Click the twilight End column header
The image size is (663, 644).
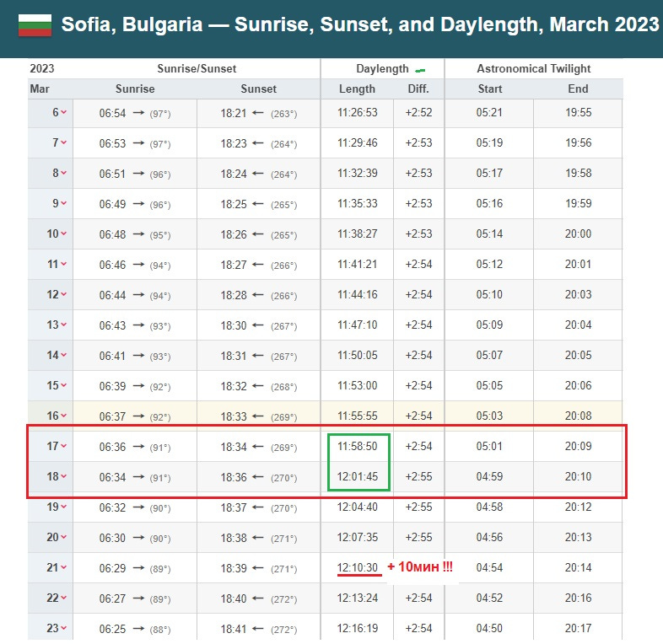pyautogui.click(x=578, y=89)
